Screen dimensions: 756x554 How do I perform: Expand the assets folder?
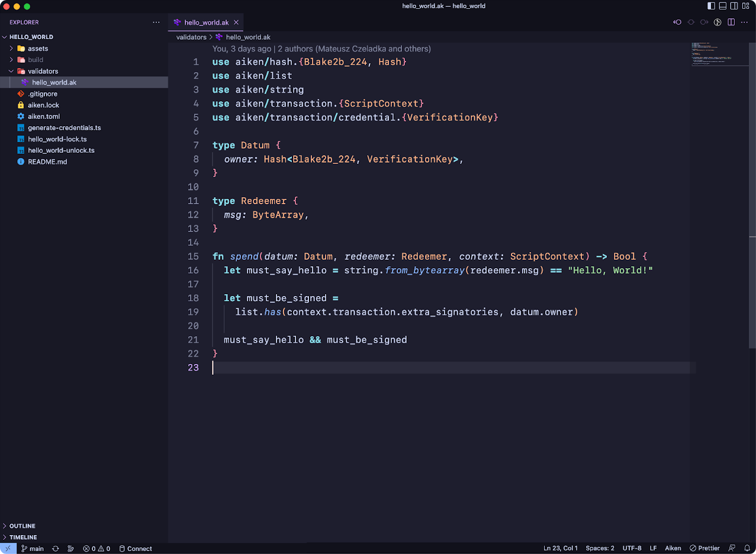(x=37, y=49)
